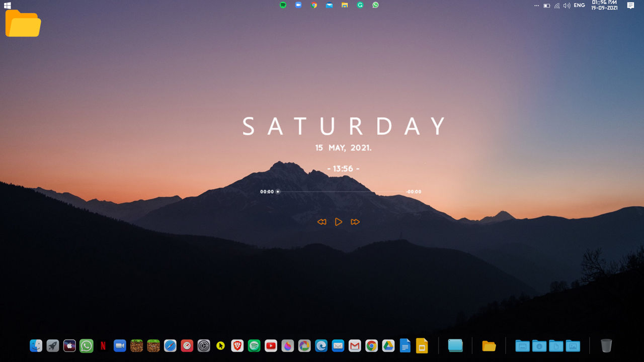Launch Brave browser from the dock
Screen dimensions: 644x362
(x=237, y=345)
